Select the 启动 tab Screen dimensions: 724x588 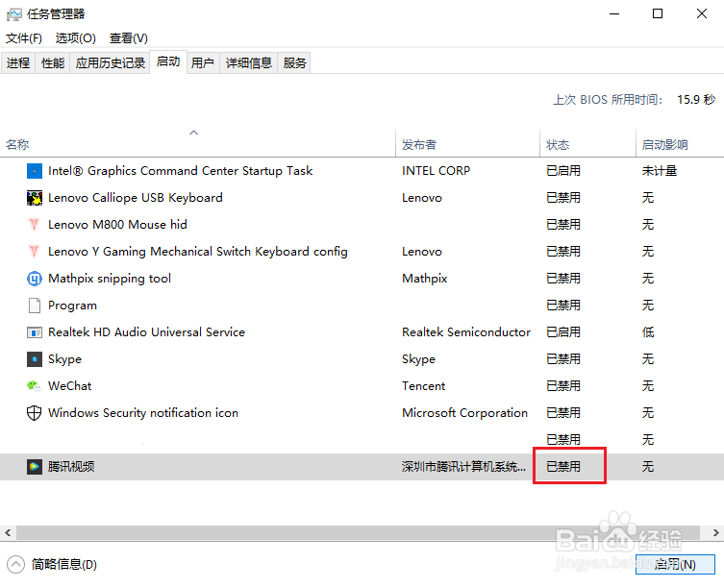tap(168, 61)
